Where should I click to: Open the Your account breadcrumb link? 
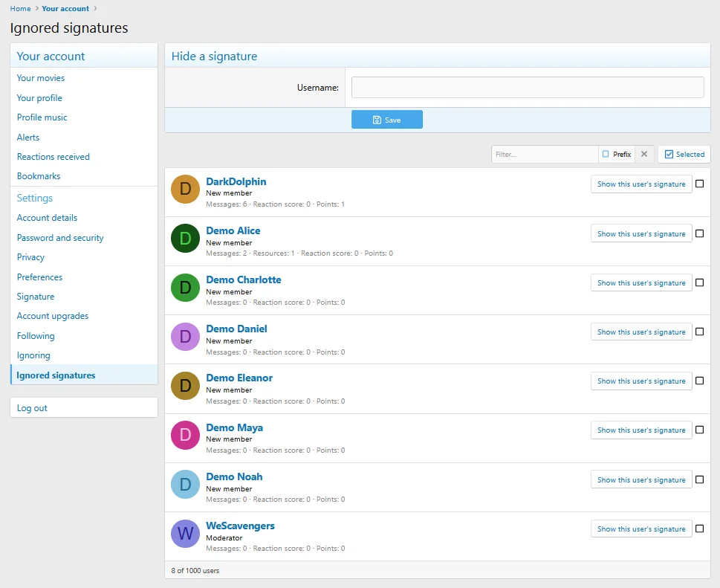[x=65, y=9]
